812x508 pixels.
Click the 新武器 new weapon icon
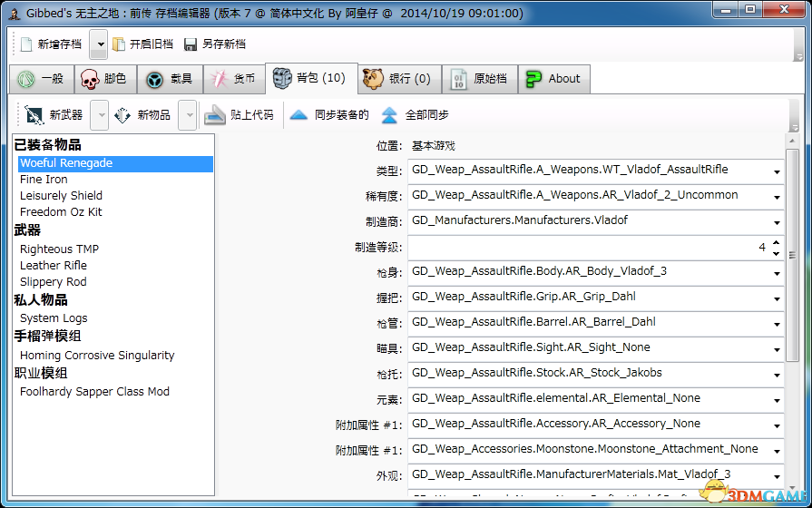pos(34,115)
